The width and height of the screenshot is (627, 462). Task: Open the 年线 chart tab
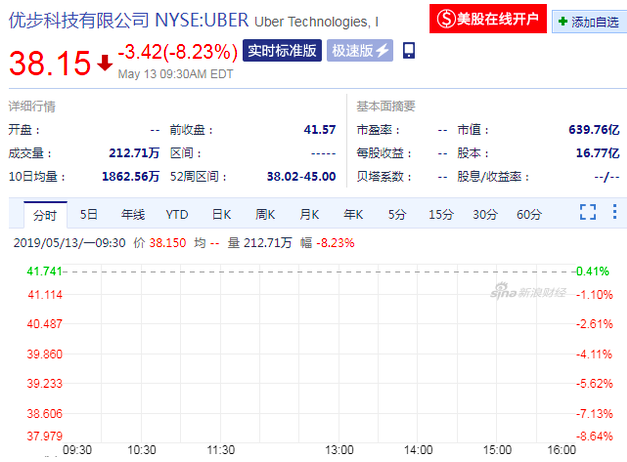[133, 215]
